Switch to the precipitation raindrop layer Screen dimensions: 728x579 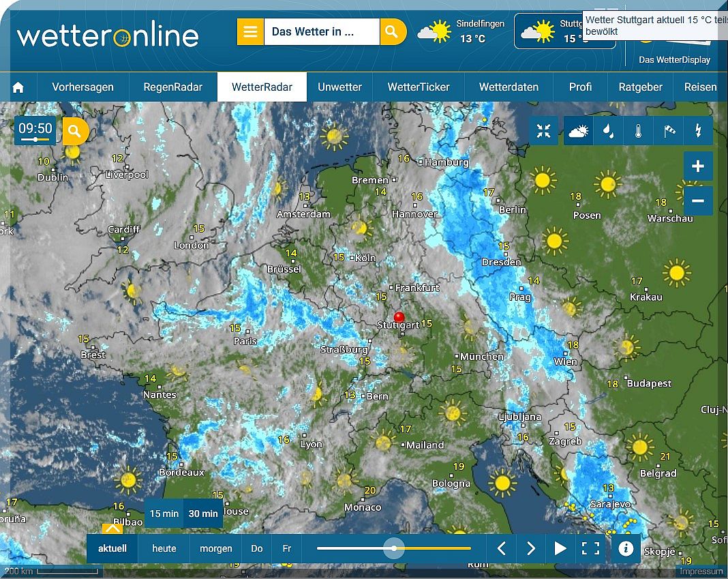tap(608, 131)
